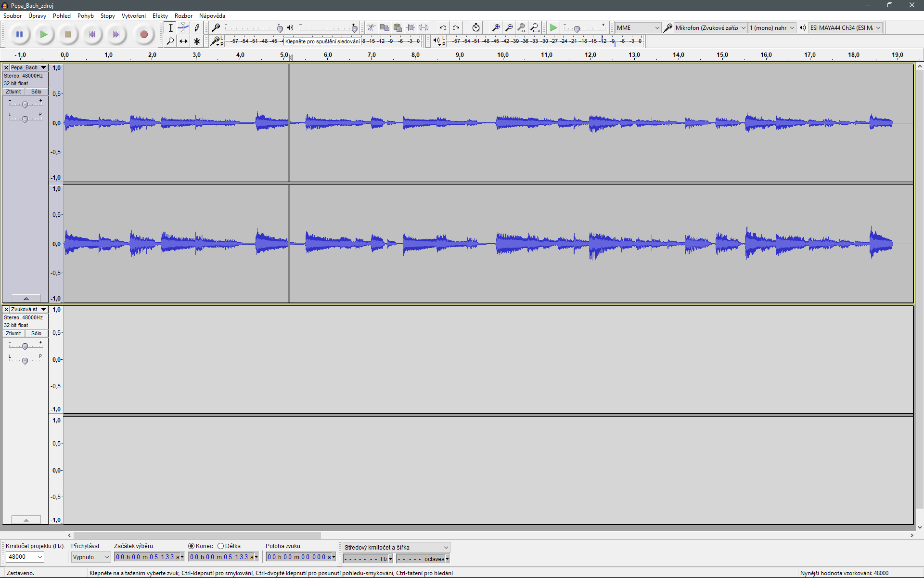Collapse the Pepa_Bach track with bottom arrow
The image size is (924, 578).
pyautogui.click(x=26, y=299)
